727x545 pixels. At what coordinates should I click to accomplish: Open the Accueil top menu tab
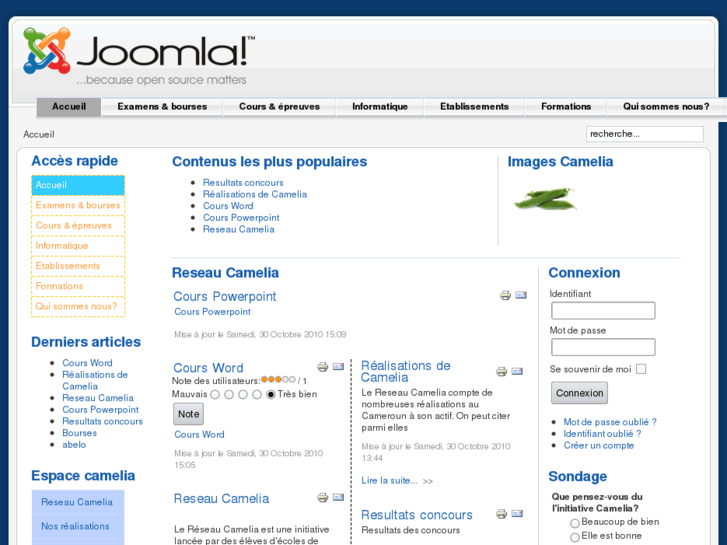(x=69, y=107)
